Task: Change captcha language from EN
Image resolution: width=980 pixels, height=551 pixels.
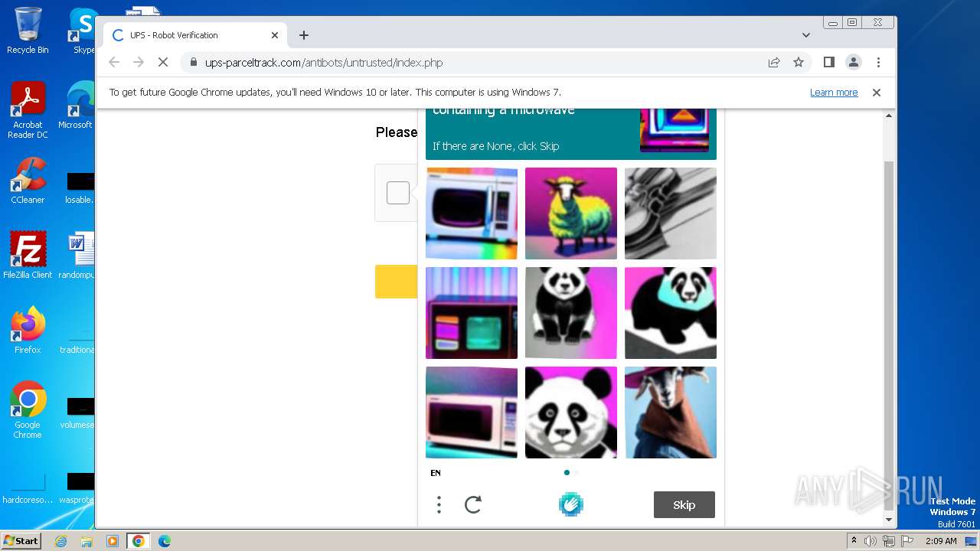Action: [x=436, y=473]
